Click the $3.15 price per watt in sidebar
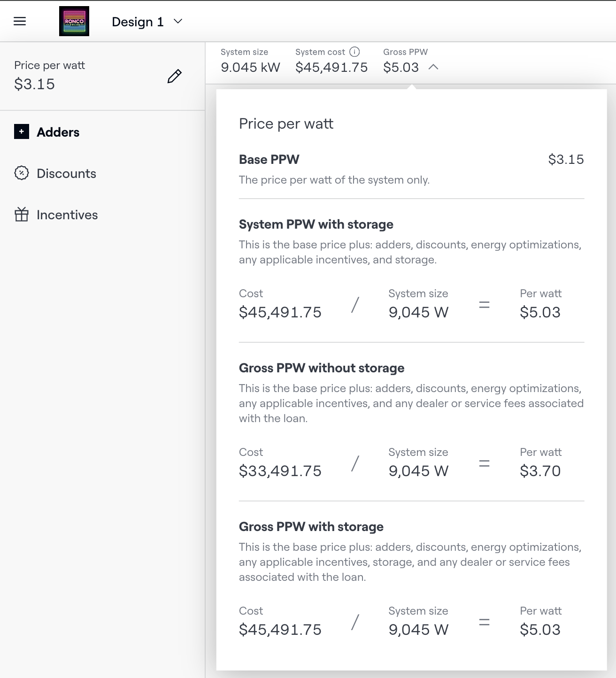 point(35,84)
